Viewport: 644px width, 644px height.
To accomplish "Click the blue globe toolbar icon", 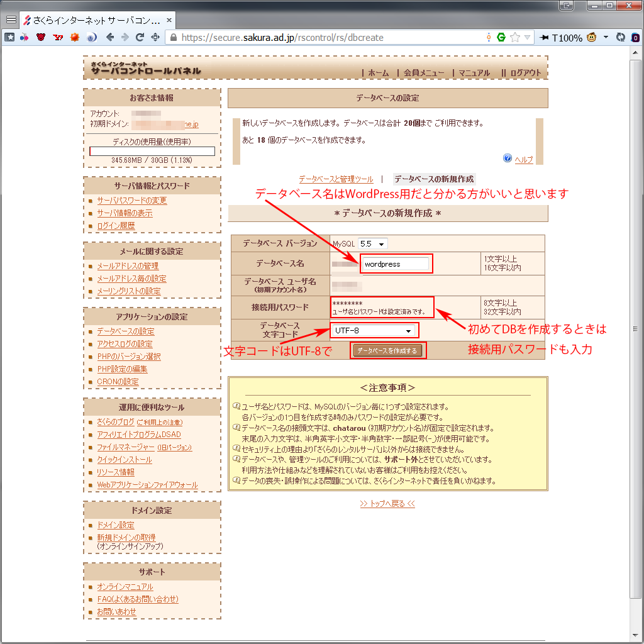I will [x=91, y=37].
